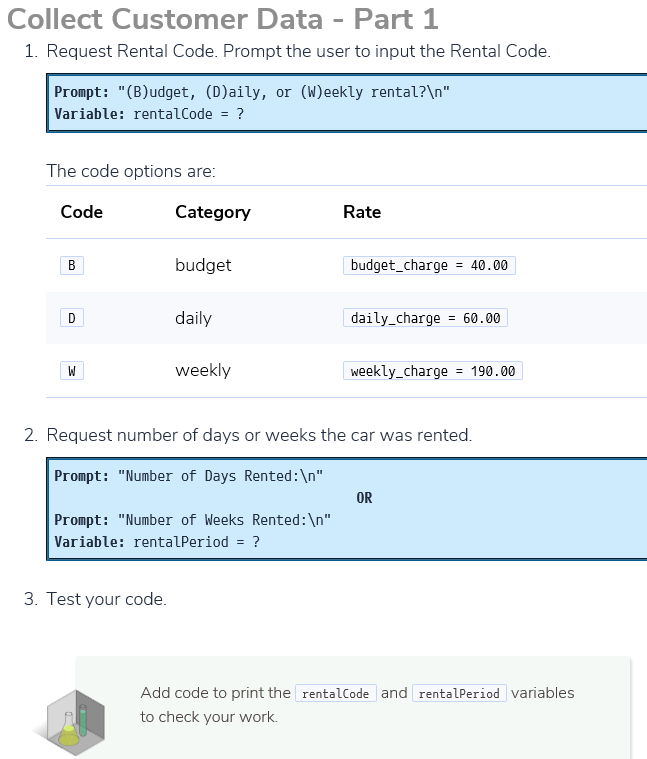Click the "Variable: rentalCode = ?" line
The width and height of the screenshot is (647, 759).
[x=149, y=114]
